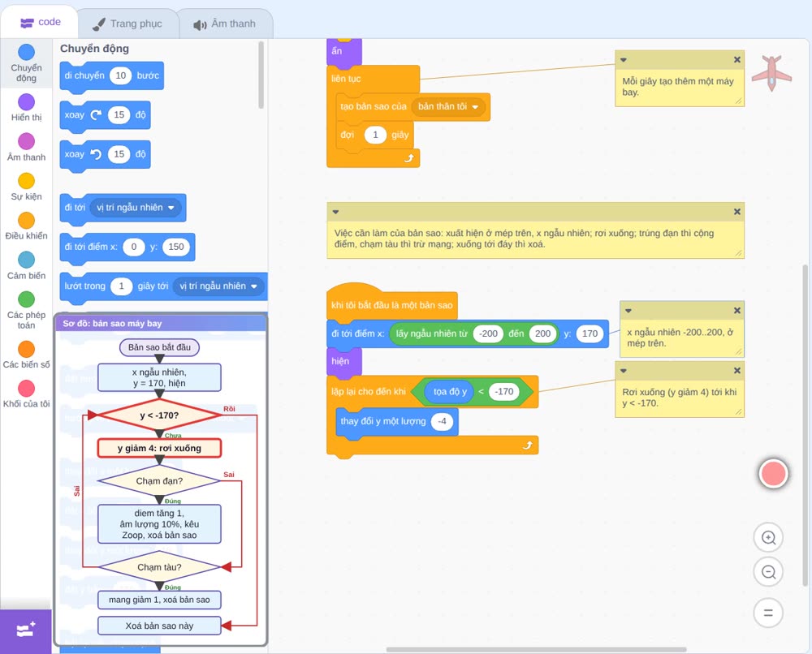This screenshot has width=812, height=654.
Task: Zoom out of the workspace
Action: (x=768, y=572)
